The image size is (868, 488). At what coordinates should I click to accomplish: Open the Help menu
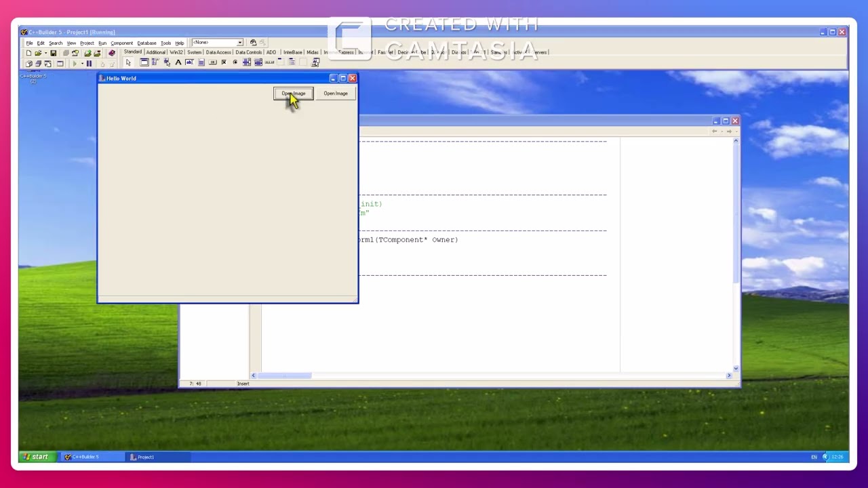pyautogui.click(x=180, y=43)
